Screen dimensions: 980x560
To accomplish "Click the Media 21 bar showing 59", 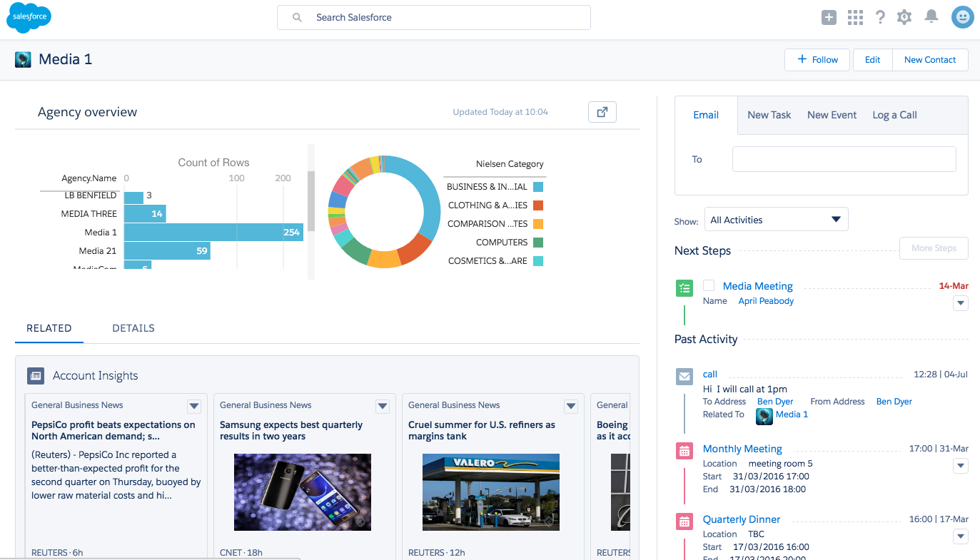I will point(167,251).
